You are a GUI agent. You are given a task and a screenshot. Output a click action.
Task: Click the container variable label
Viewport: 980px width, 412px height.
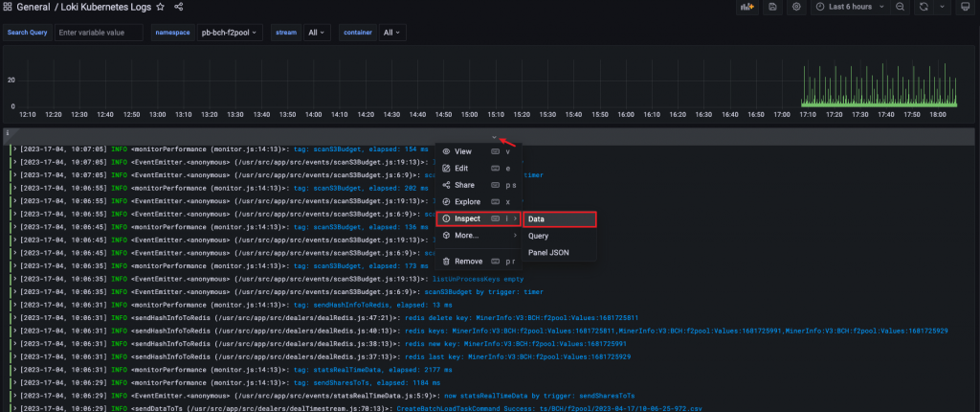pyautogui.click(x=358, y=33)
